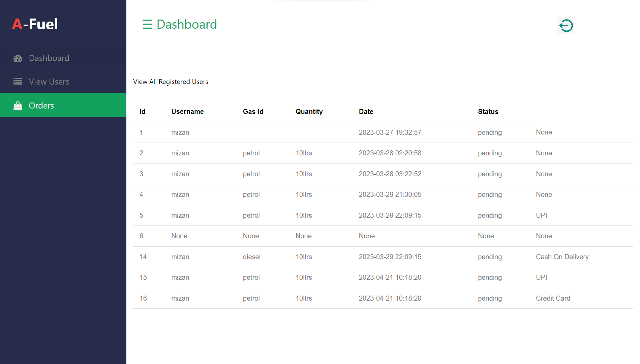
Task: Click the Quantity column header
Action: point(309,112)
